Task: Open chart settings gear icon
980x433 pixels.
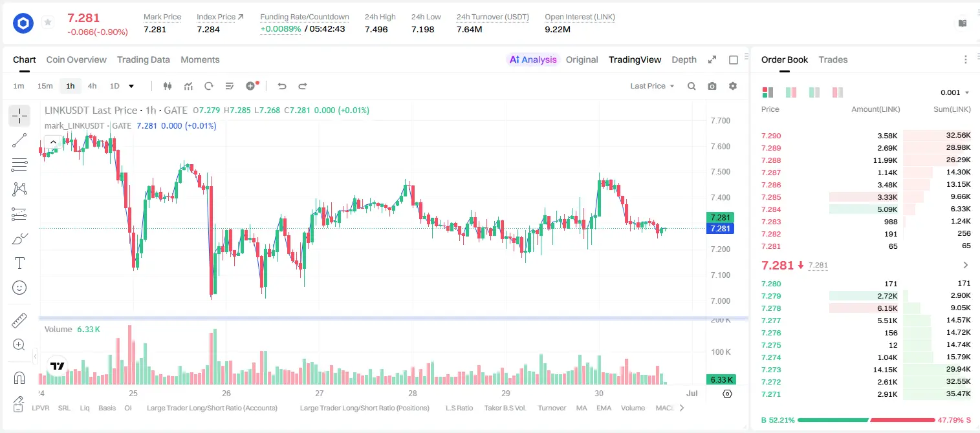Action: 733,86
